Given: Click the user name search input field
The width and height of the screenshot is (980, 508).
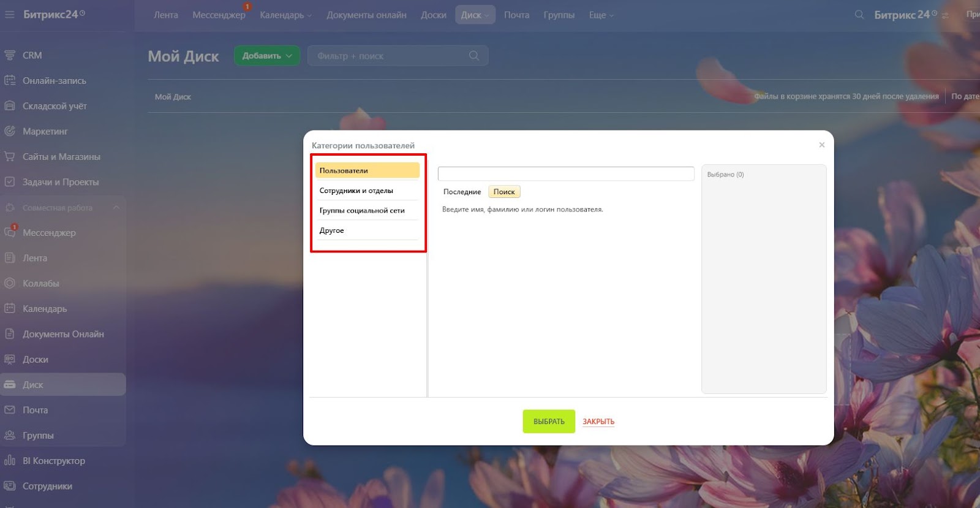Looking at the screenshot, I should point(565,174).
